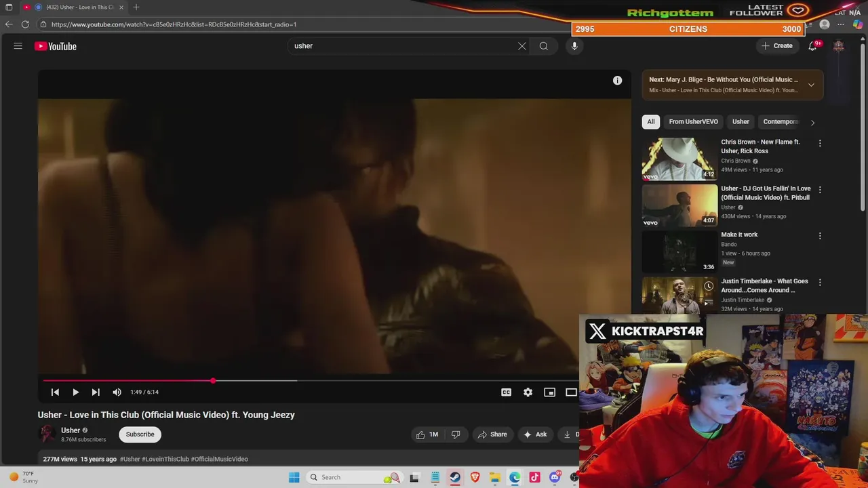This screenshot has height=488, width=868.
Task: Click Create button in YouTube header
Action: tap(776, 46)
